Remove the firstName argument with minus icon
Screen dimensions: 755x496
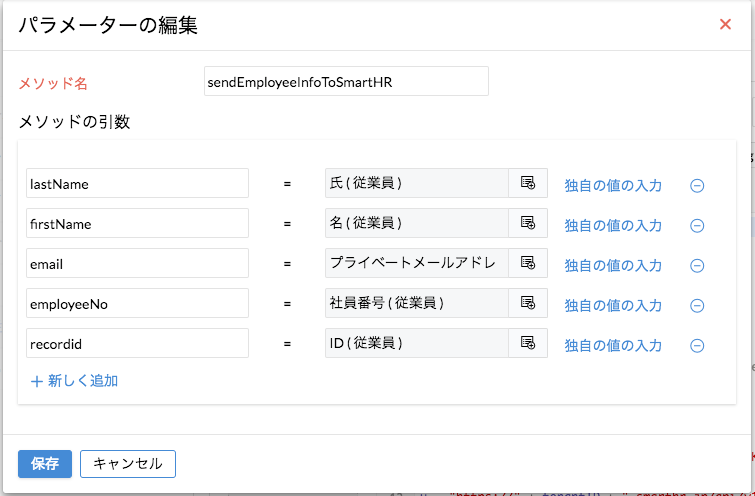click(x=697, y=225)
